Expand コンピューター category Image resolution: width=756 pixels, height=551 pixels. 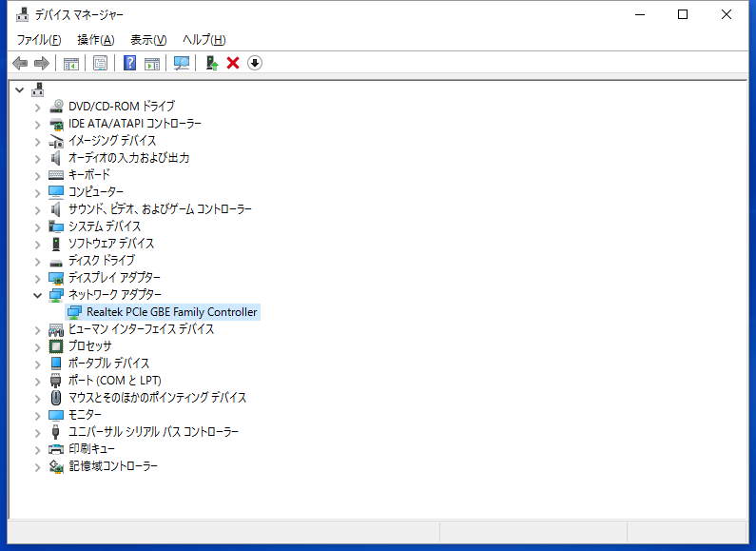click(x=38, y=192)
